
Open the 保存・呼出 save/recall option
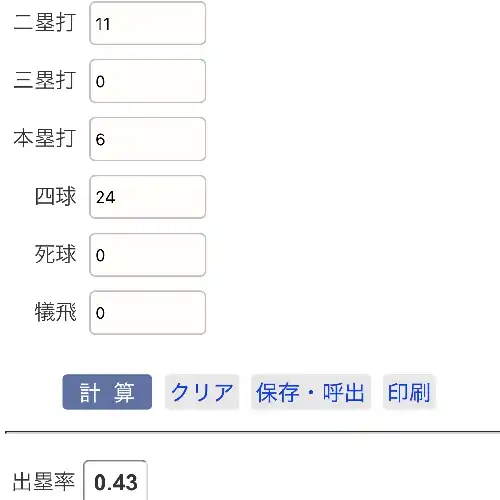311,392
